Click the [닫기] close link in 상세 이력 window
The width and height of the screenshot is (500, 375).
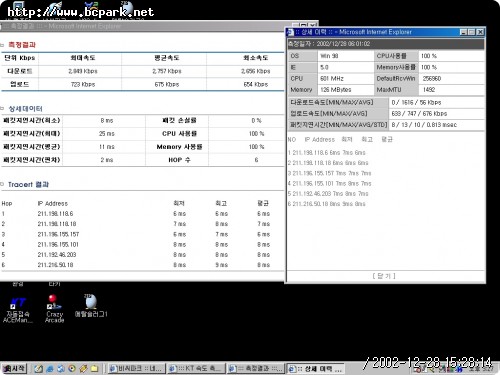384,276
